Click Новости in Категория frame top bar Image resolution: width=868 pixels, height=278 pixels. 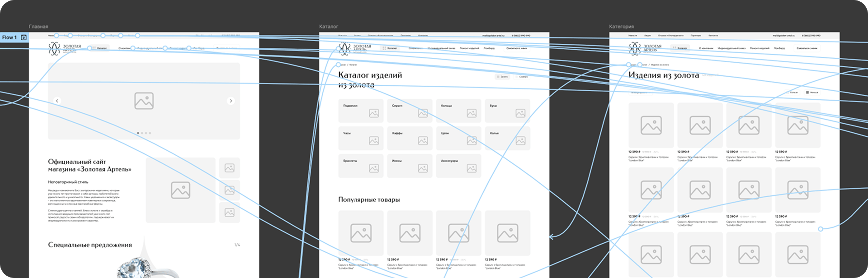pyautogui.click(x=632, y=35)
